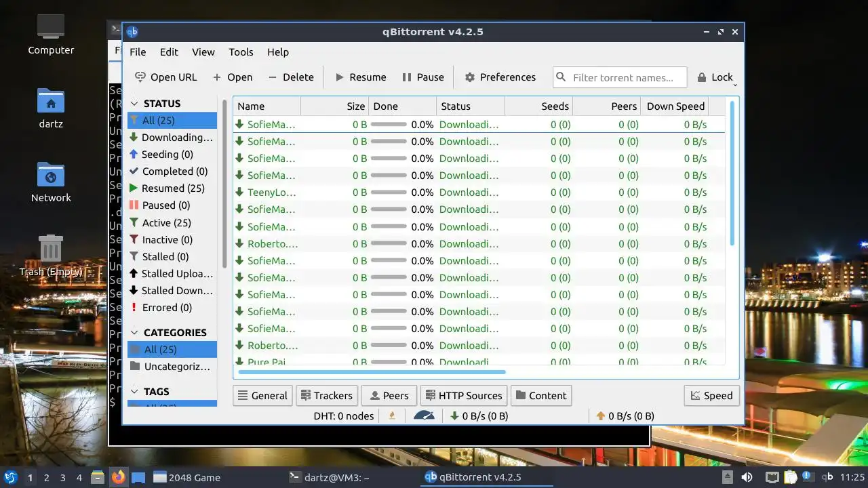Viewport: 868px width, 488px height.
Task: Expand the toolbar overflow arrow near Lock
Action: point(735,84)
